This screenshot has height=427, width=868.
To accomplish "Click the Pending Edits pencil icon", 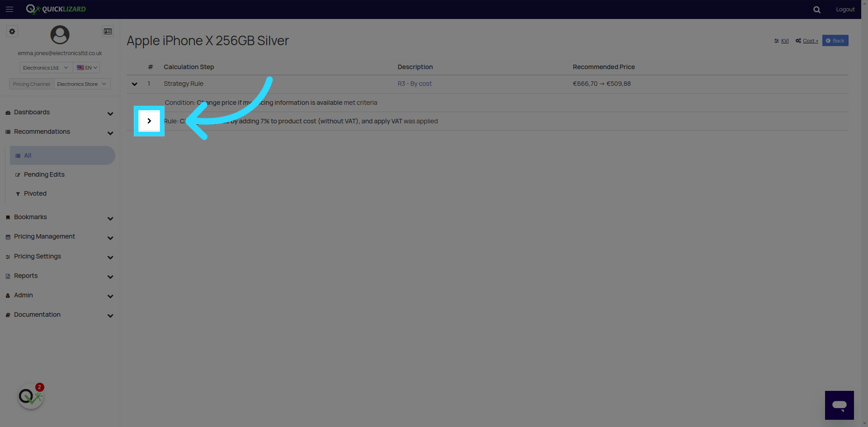I will pos(18,175).
